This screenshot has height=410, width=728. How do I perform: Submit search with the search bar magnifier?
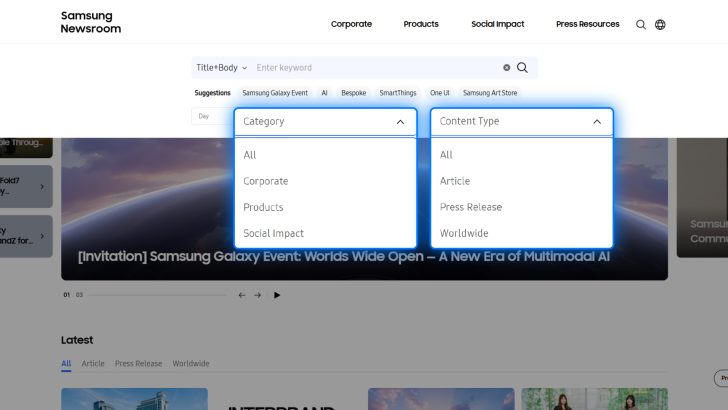[x=522, y=68]
